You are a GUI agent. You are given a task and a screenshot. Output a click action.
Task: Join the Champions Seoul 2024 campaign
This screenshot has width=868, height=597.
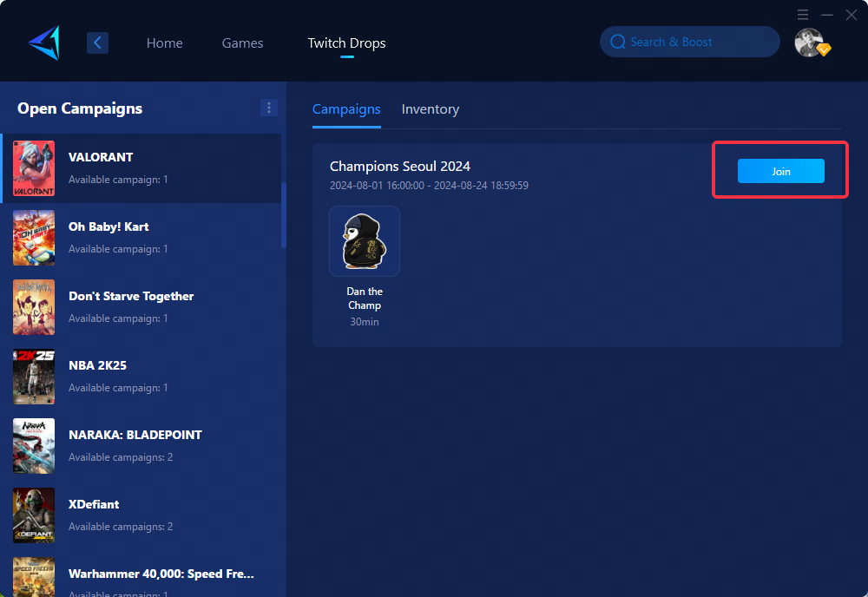[780, 171]
